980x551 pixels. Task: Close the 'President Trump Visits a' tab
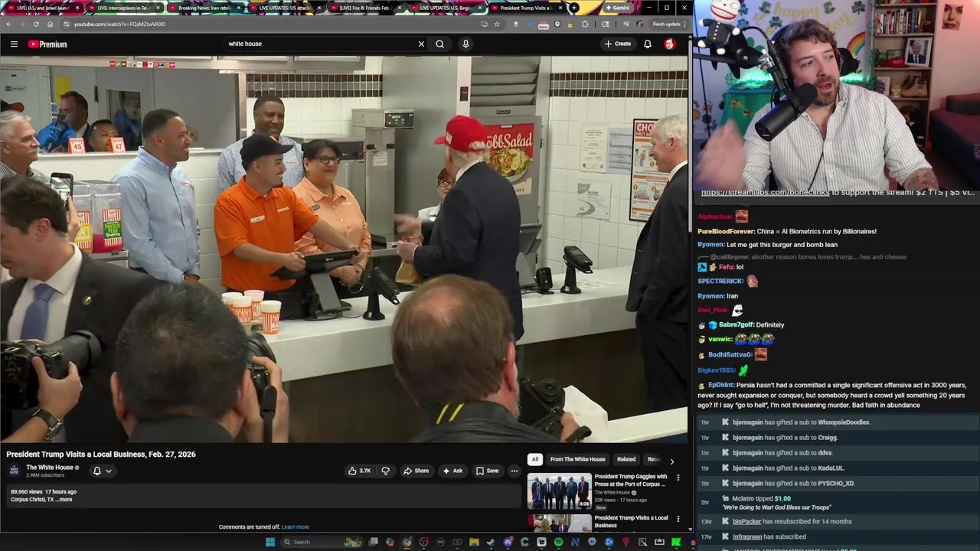(x=562, y=8)
